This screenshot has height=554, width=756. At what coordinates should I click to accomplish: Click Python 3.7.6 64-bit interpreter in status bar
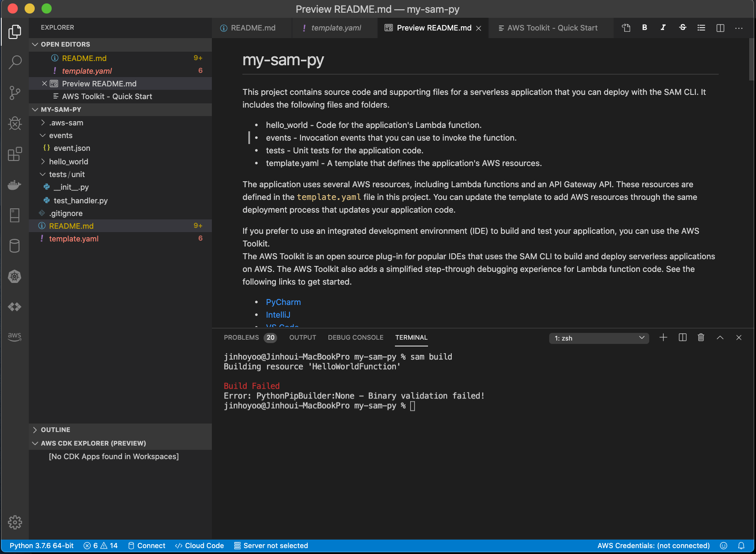42,546
